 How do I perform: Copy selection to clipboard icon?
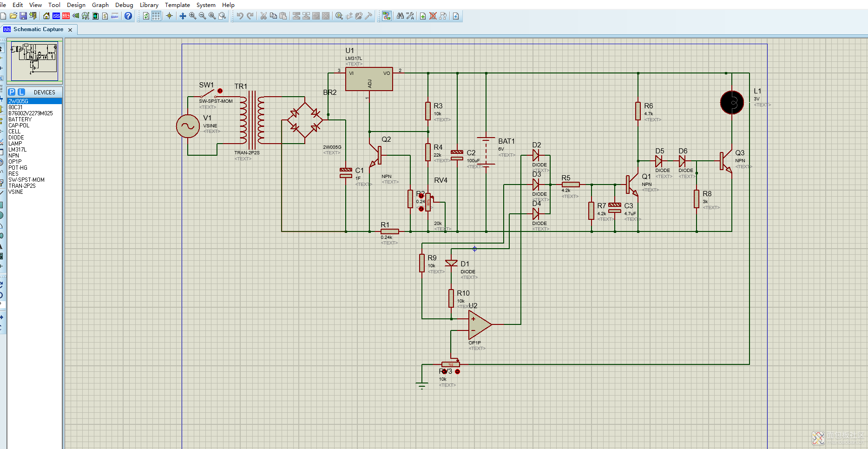273,16
